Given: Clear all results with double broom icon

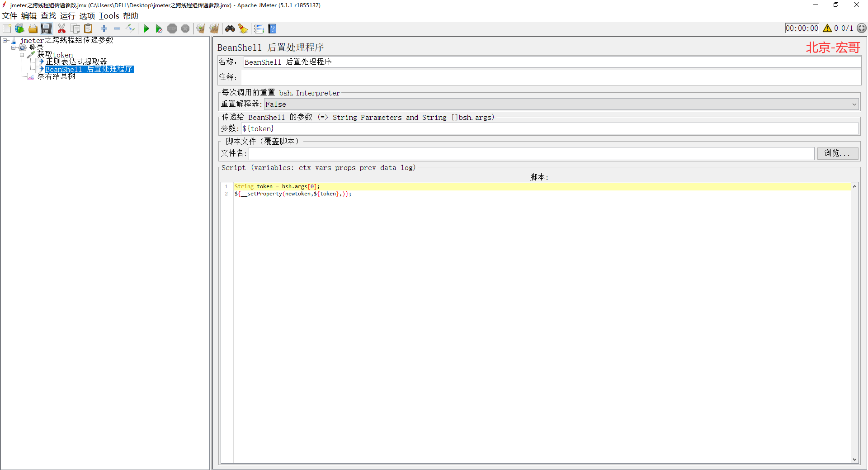Looking at the screenshot, I should coord(214,28).
